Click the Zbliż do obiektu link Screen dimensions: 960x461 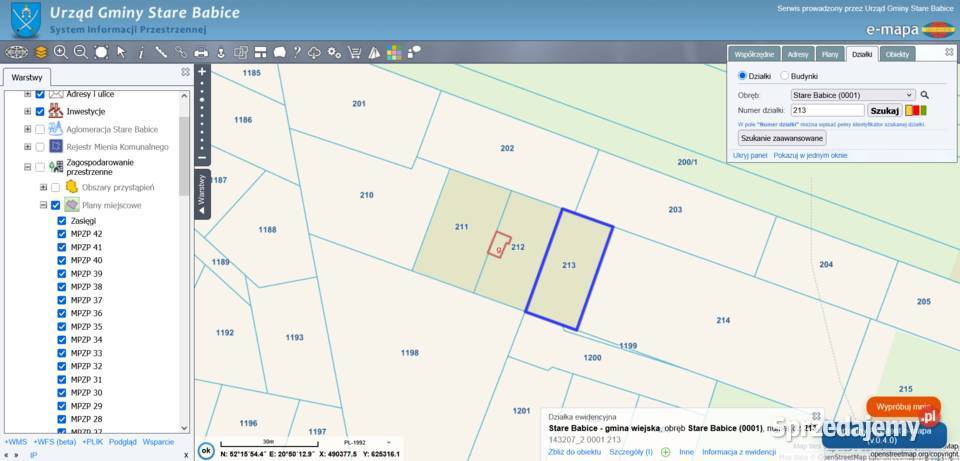coord(574,452)
